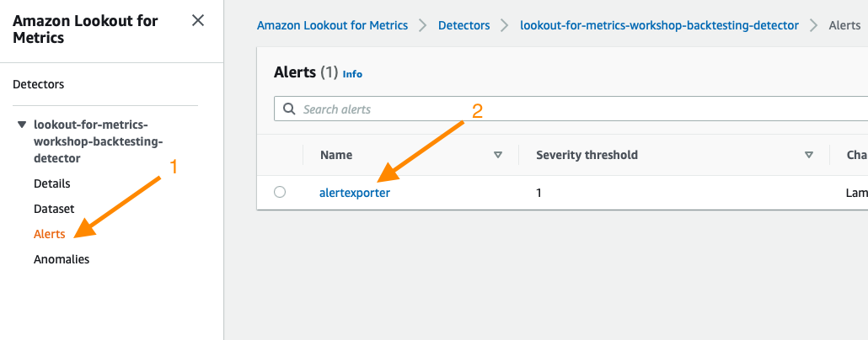
Task: Click the Name column header
Action: tap(336, 156)
